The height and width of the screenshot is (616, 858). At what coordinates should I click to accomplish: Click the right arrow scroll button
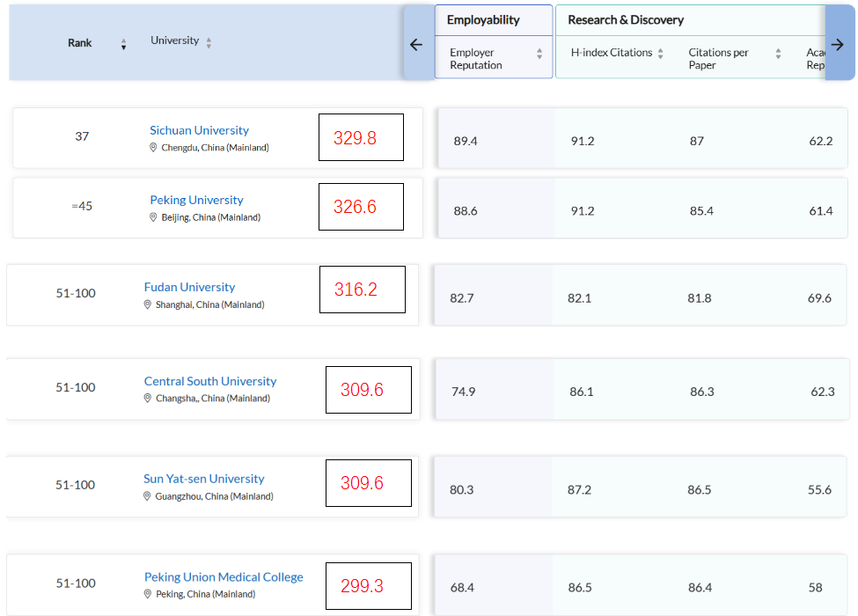click(x=838, y=45)
